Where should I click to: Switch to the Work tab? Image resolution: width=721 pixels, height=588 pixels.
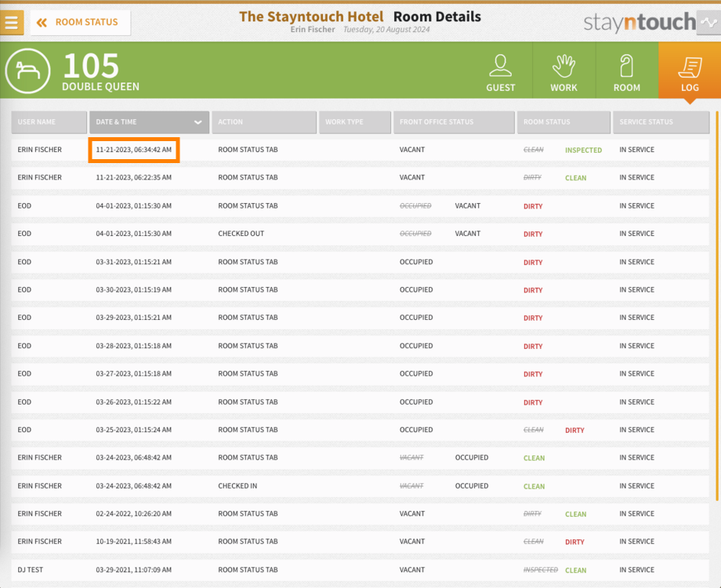pos(563,72)
